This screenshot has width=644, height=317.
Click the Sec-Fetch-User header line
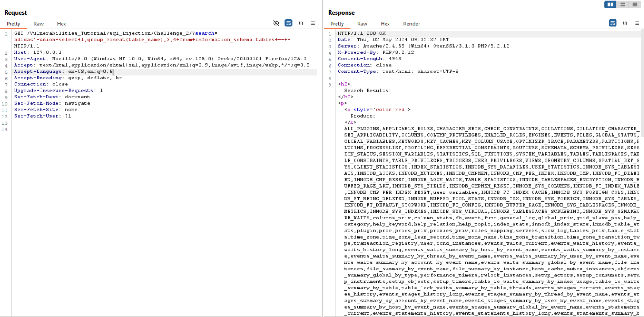(x=42, y=116)
